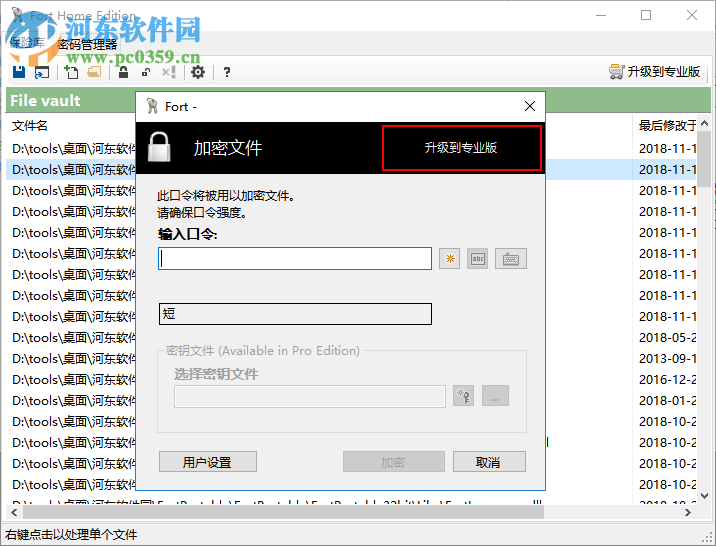
Task: Click 升级到专业版 in the black dialog header
Action: pos(462,148)
